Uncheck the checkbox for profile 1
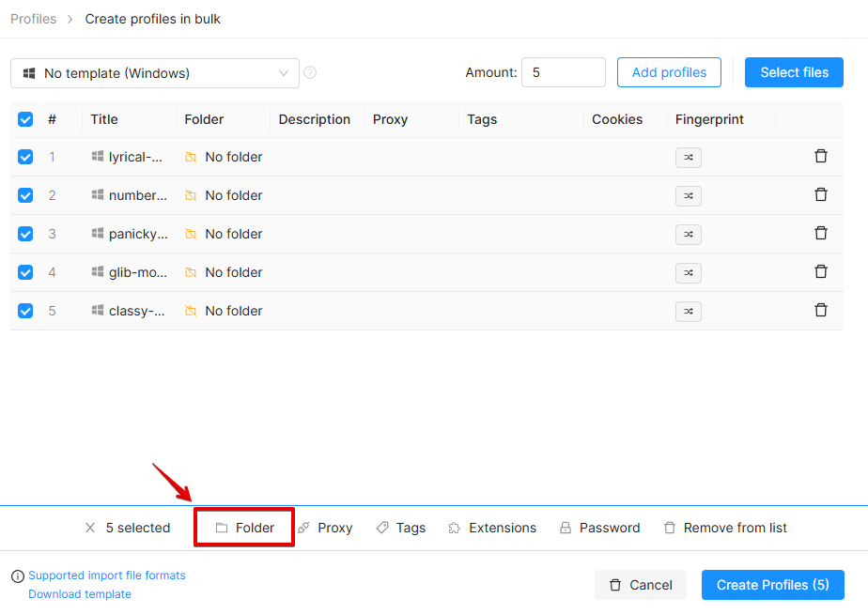Image resolution: width=868 pixels, height=614 pixels. tap(25, 157)
